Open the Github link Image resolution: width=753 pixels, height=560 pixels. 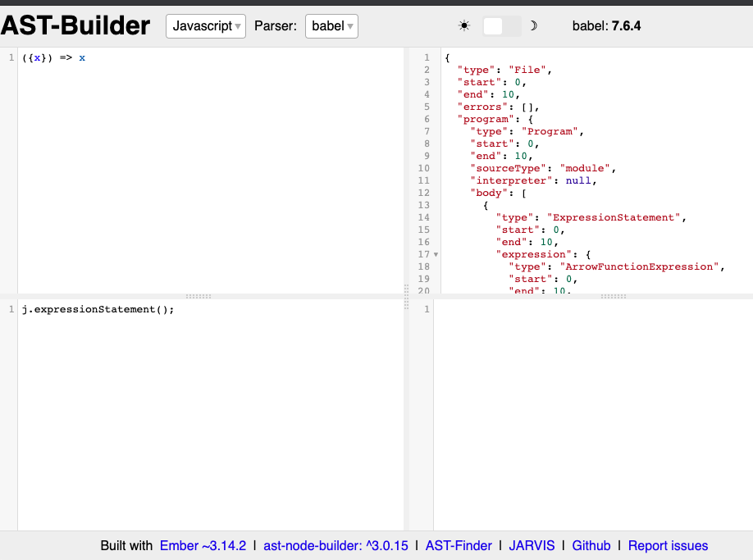591,545
